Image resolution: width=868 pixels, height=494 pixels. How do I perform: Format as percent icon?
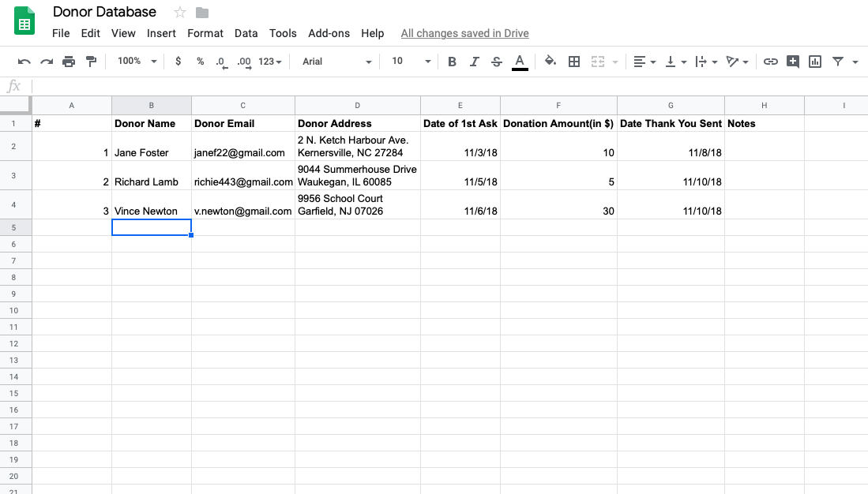pos(201,62)
